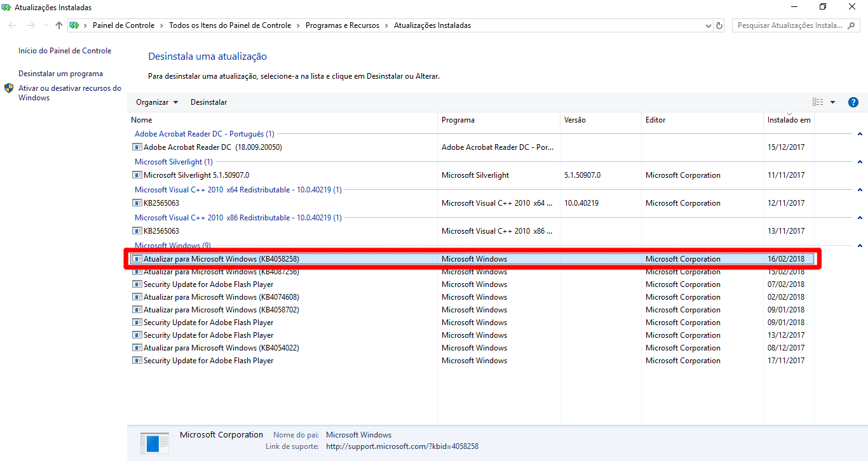Open the address bar history dropdown
Screen dimensions: 868x461
pos(709,25)
